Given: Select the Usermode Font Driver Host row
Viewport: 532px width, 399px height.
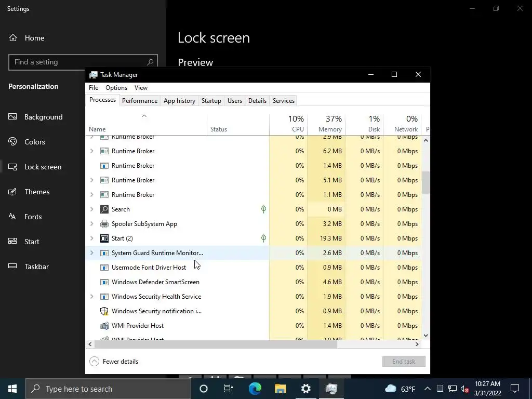Looking at the screenshot, I should tap(253, 268).
